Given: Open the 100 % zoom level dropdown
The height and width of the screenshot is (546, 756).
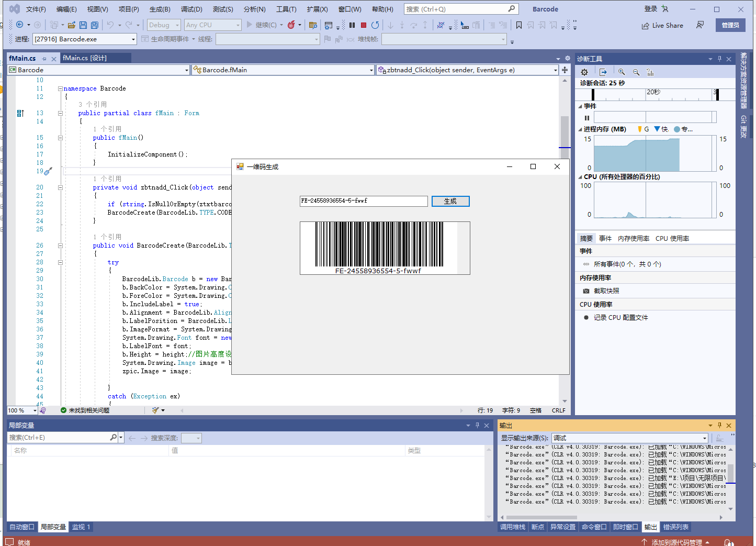Looking at the screenshot, I should (x=22, y=410).
